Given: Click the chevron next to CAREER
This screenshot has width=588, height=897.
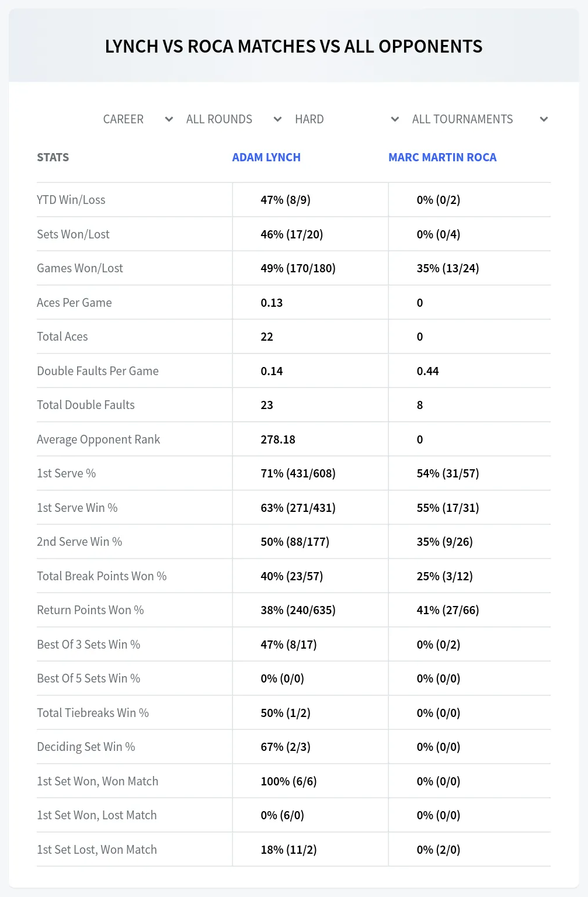Looking at the screenshot, I should pyautogui.click(x=169, y=119).
